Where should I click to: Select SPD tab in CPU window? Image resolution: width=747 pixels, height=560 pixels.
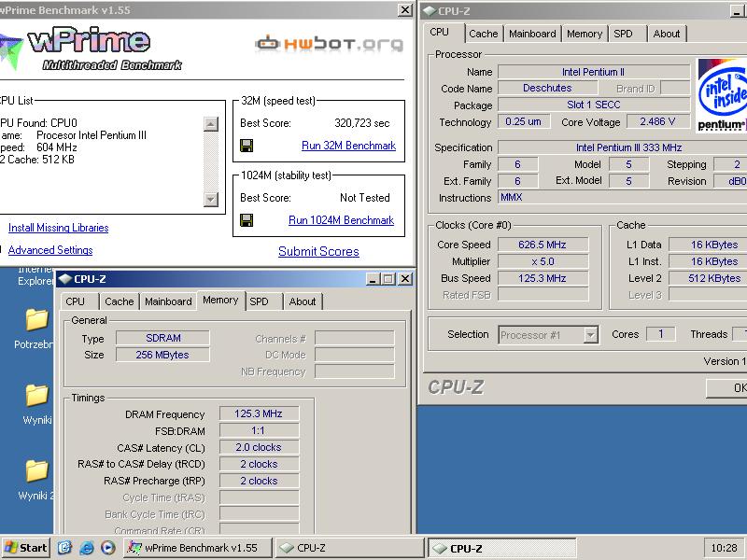tap(623, 34)
